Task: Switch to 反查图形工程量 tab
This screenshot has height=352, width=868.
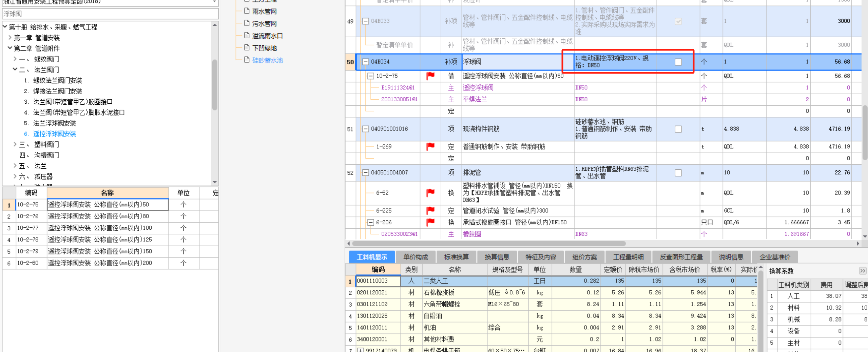Action: [x=681, y=257]
